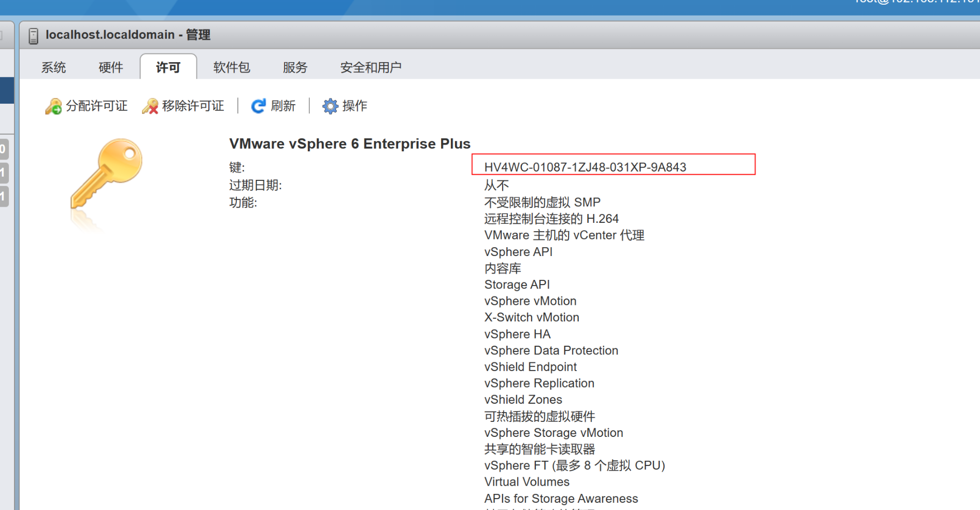This screenshot has height=510, width=980.
Task: Click feature Storage API
Action: (x=517, y=285)
